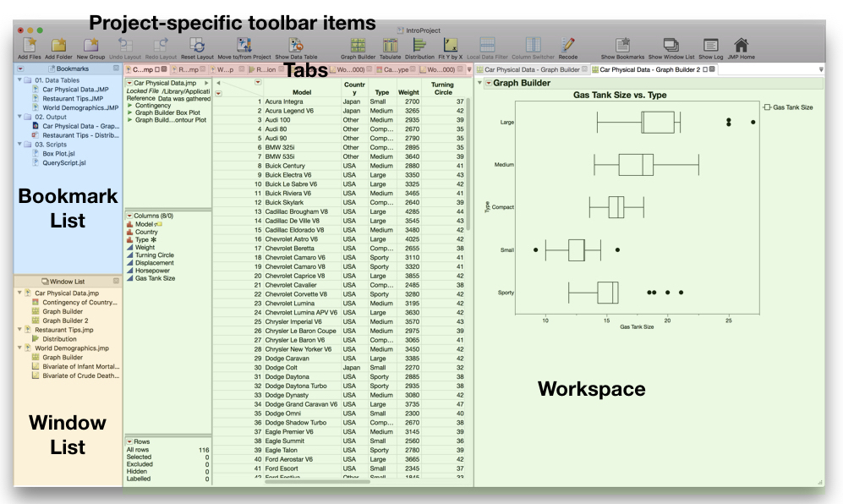Click the Add Files toolbar icon
This screenshot has height=504, width=843.
click(x=30, y=42)
